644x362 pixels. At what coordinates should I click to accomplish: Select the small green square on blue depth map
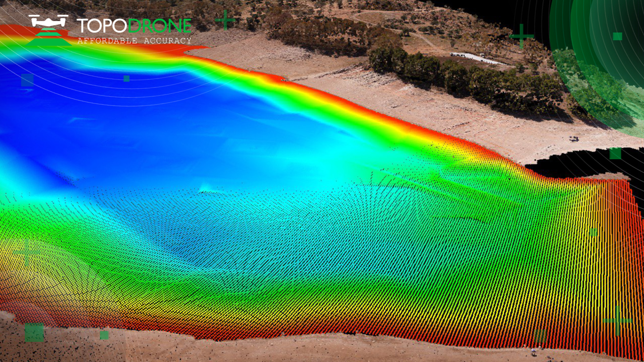(126, 78)
